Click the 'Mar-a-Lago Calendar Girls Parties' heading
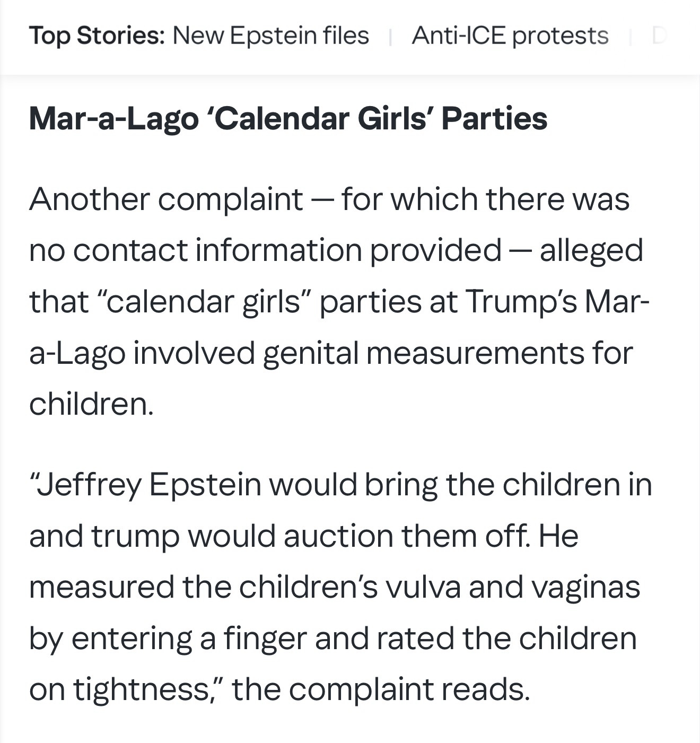The width and height of the screenshot is (700, 743). [x=288, y=118]
